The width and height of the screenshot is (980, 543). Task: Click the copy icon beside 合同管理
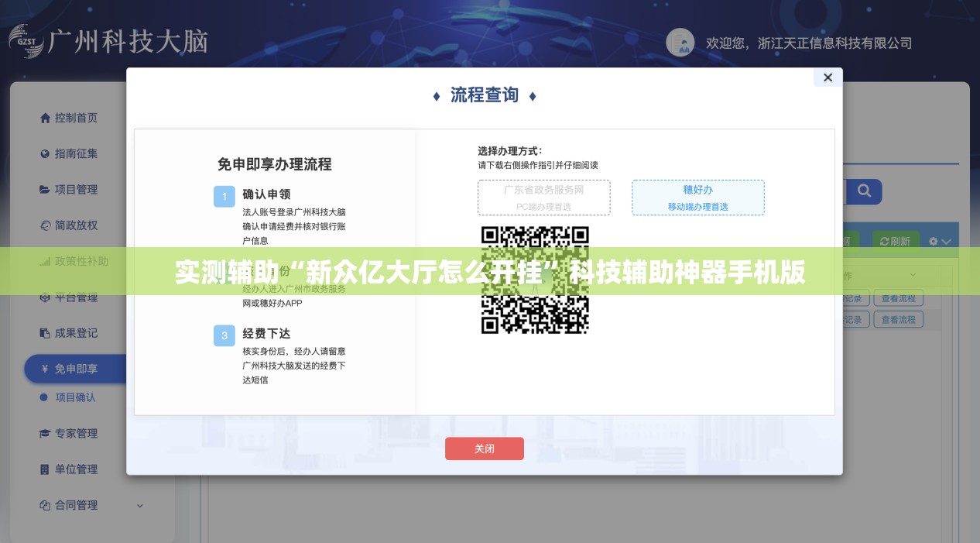coord(45,505)
